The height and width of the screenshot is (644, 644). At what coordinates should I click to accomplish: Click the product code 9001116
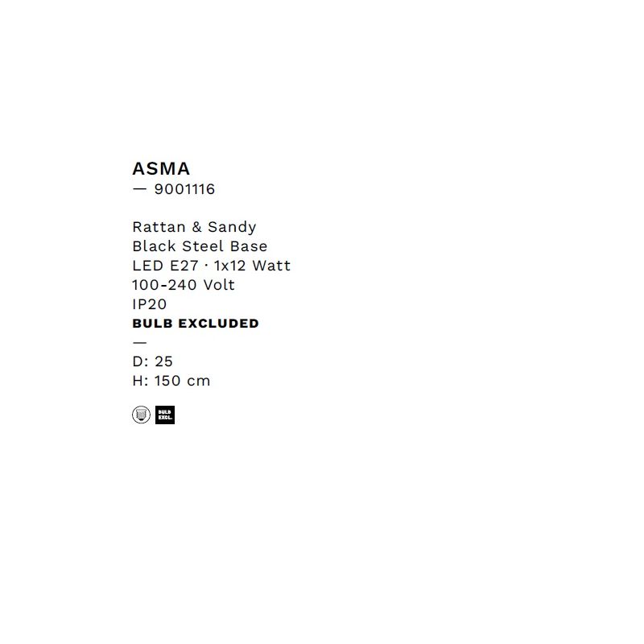(184, 189)
